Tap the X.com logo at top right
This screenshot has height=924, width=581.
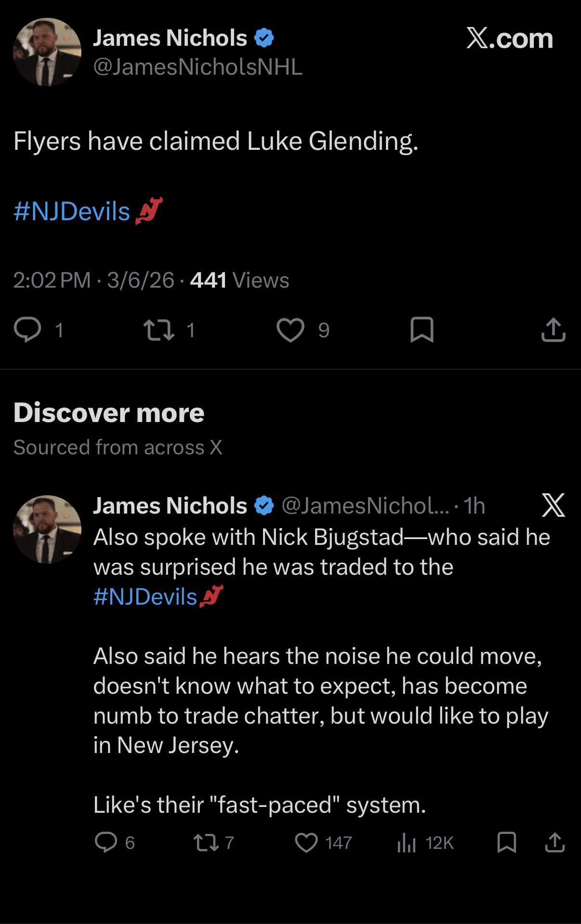pyautogui.click(x=509, y=39)
